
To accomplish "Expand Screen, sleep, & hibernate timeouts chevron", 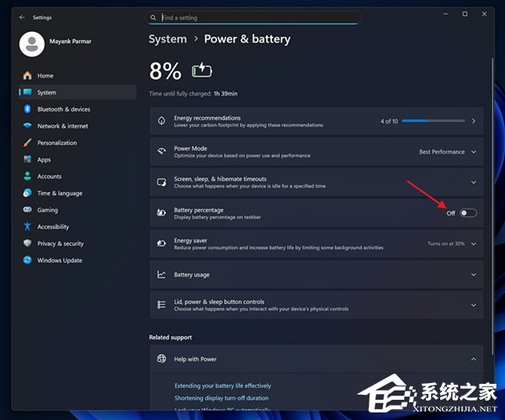I will [473, 183].
